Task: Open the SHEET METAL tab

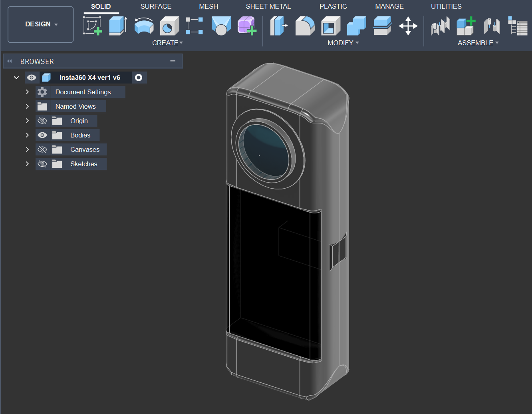Action: pos(268,6)
